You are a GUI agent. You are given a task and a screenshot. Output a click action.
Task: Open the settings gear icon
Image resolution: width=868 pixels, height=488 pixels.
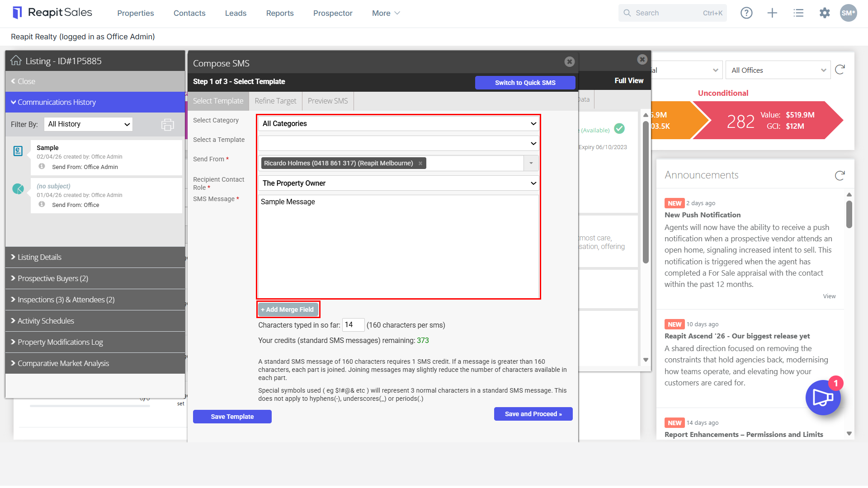(x=825, y=13)
